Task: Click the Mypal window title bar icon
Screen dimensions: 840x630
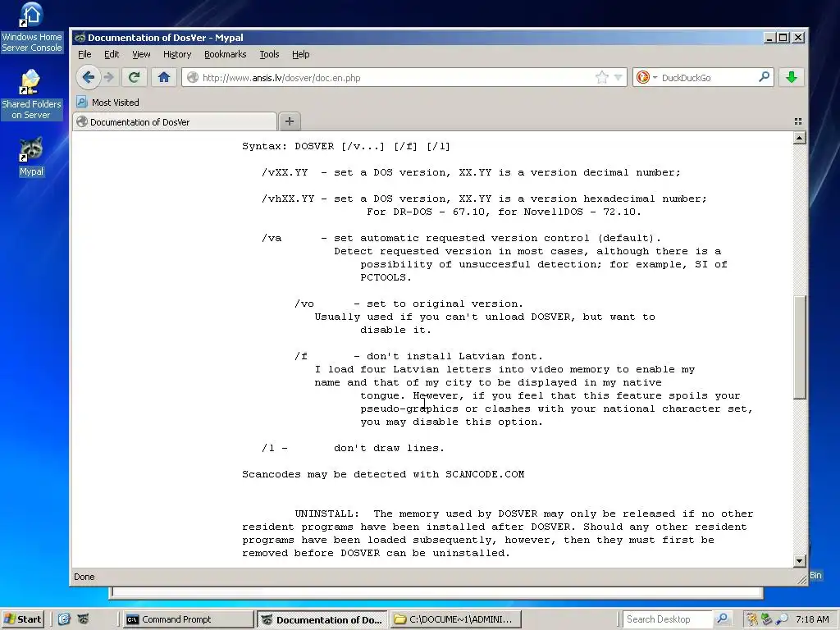Action: (x=80, y=38)
